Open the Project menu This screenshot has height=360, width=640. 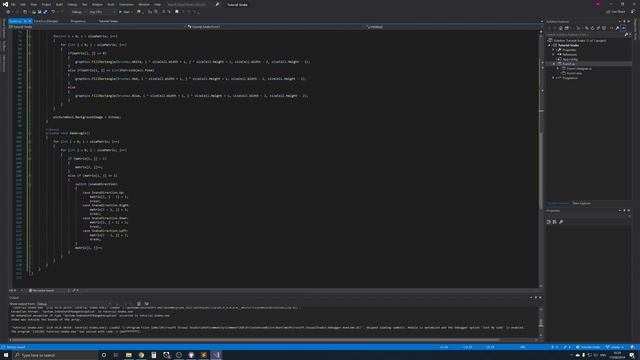pyautogui.click(x=46, y=4)
